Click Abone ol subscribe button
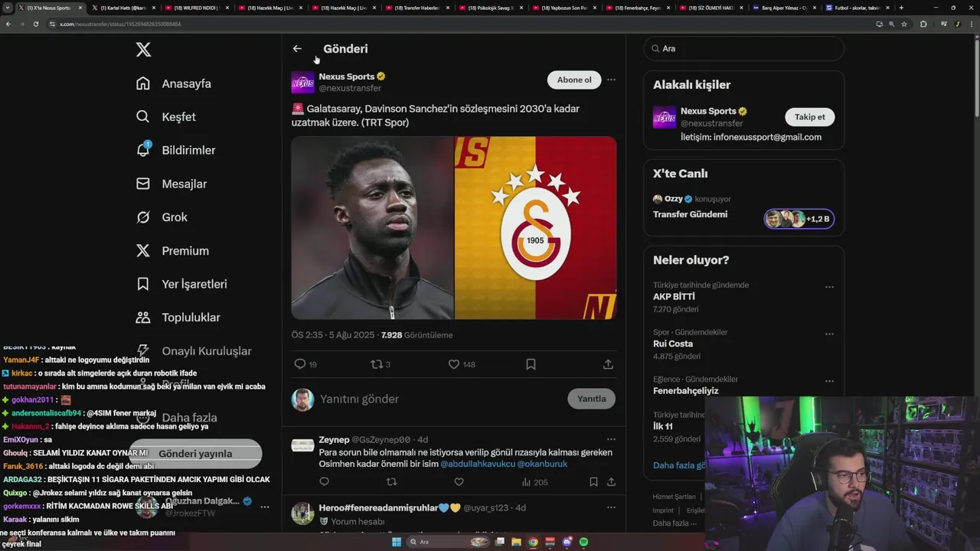Viewport: 980px width, 551px height. [x=574, y=80]
